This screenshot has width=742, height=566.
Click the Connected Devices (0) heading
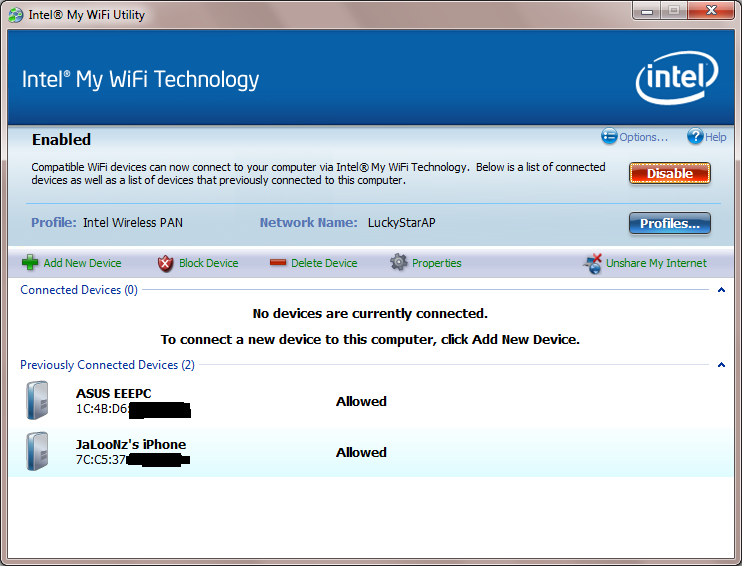79,290
